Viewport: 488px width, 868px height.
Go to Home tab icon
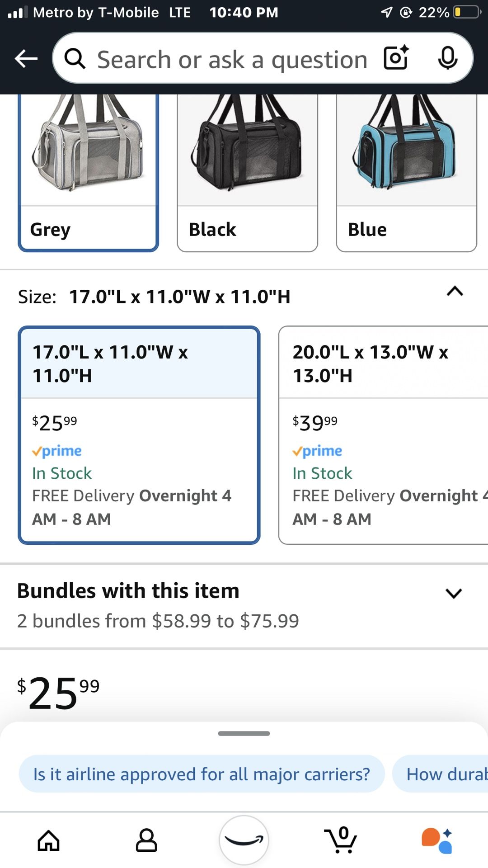(48, 840)
